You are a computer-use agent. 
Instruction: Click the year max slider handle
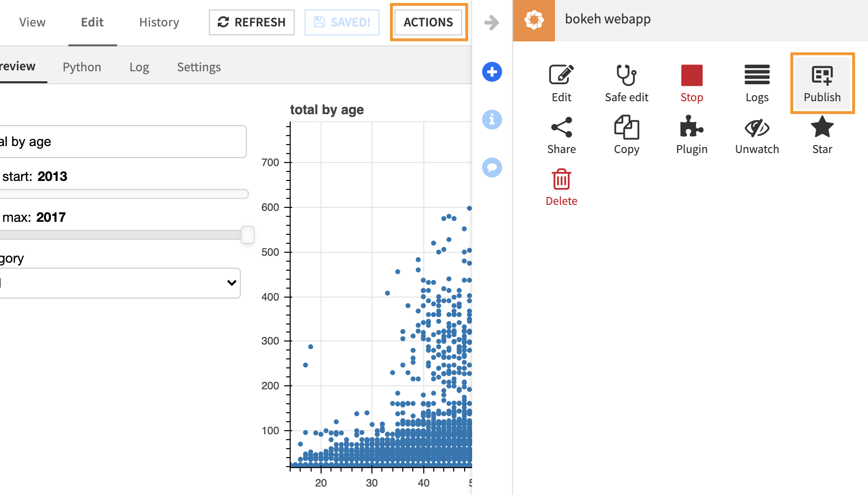coord(248,235)
